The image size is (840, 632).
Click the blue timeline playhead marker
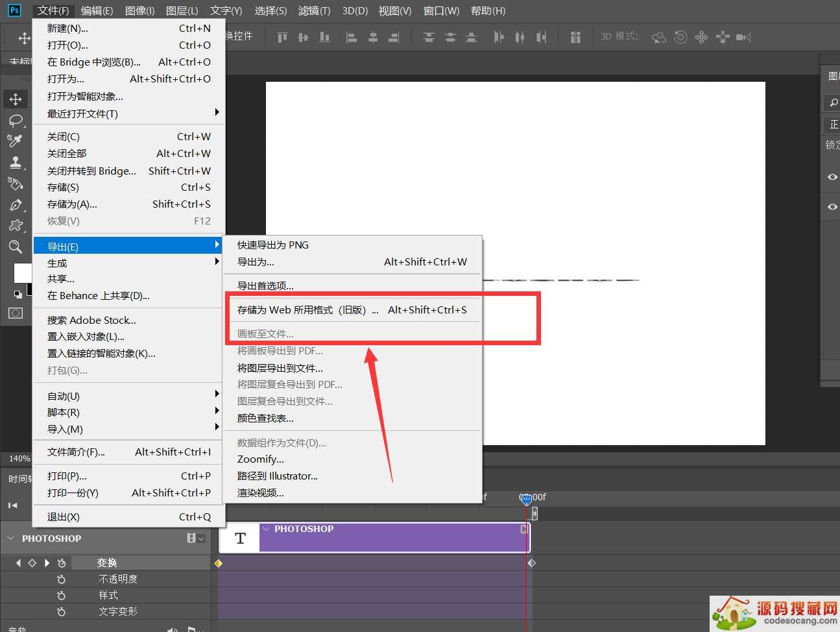pos(526,499)
